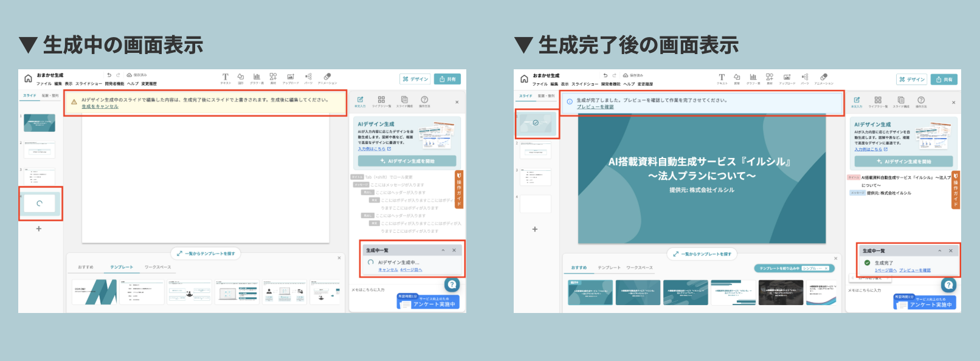Open ヘルプ menu in left screen
The width and height of the screenshot is (980, 361).
[133, 84]
